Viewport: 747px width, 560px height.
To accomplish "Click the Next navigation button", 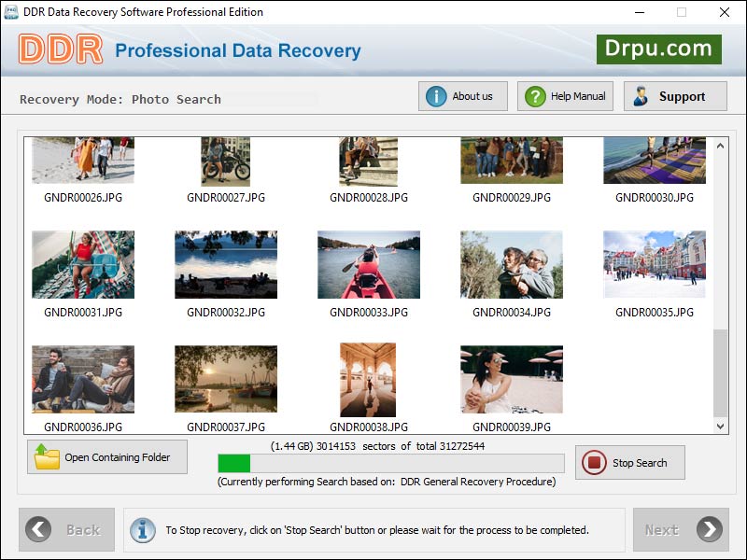I will click(681, 529).
